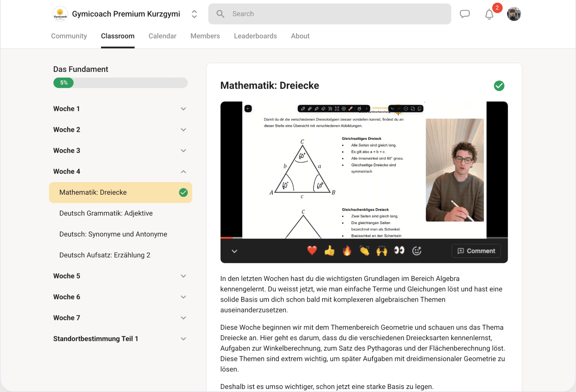
Task: Click the instructor webcam in video
Action: 455,170
